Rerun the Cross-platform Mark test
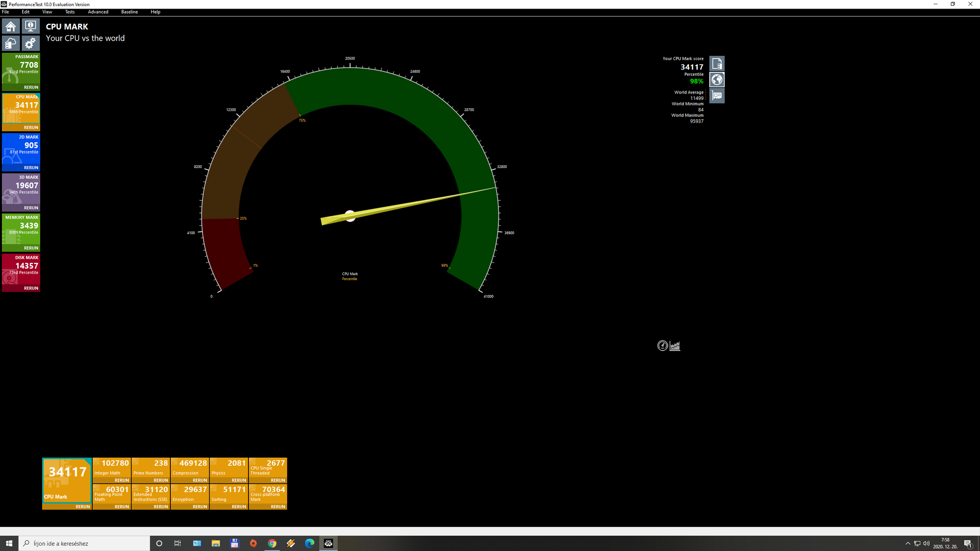This screenshot has height=551, width=980. (278, 507)
